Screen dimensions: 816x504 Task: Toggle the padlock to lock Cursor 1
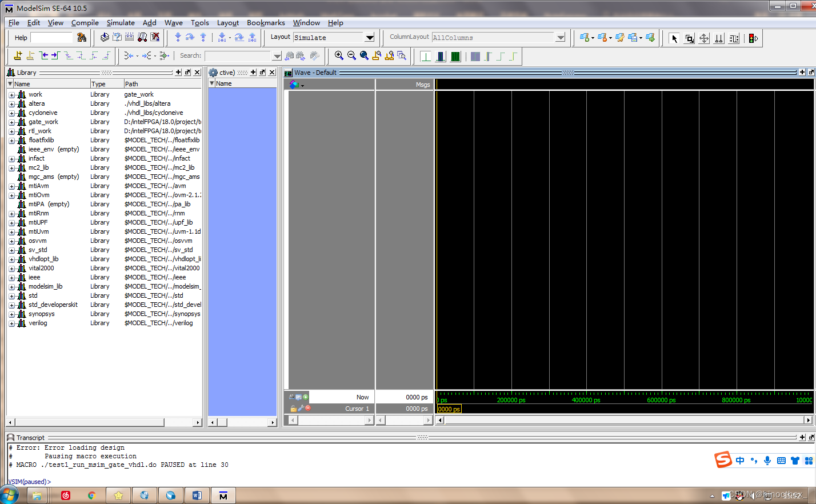[294, 409]
